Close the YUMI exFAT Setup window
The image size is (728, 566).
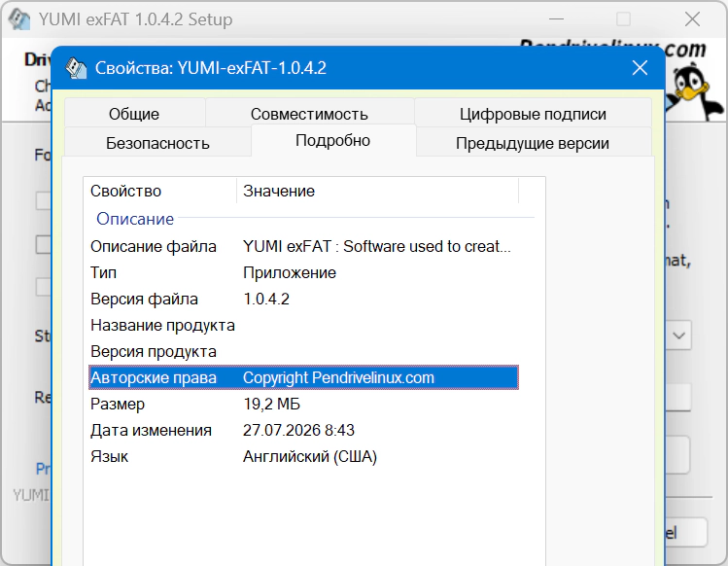(x=692, y=19)
